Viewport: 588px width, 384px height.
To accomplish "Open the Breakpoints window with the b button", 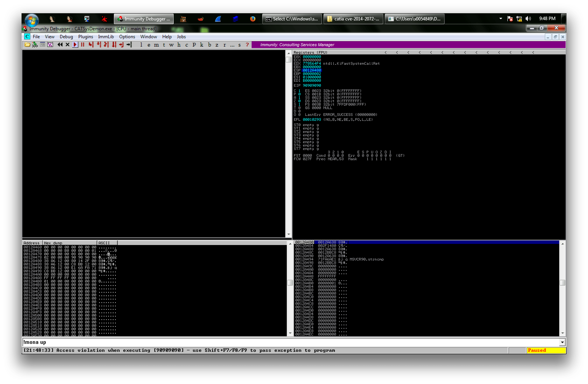I will click(209, 45).
